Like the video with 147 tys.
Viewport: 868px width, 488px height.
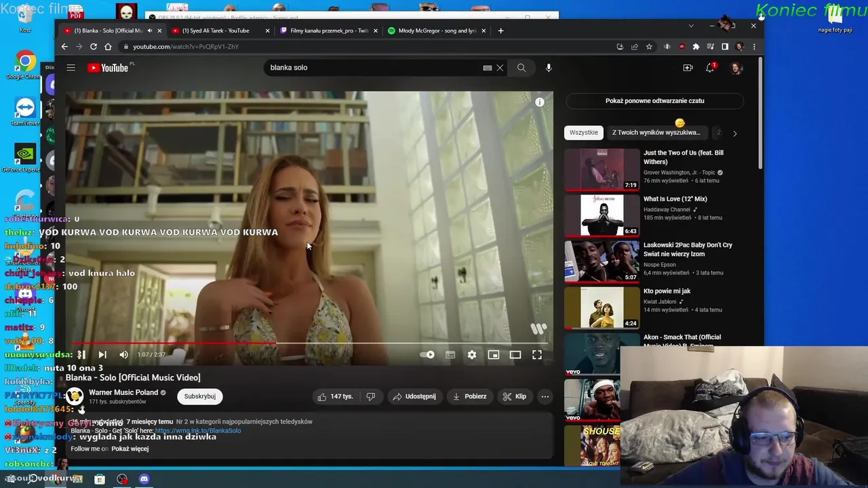335,396
